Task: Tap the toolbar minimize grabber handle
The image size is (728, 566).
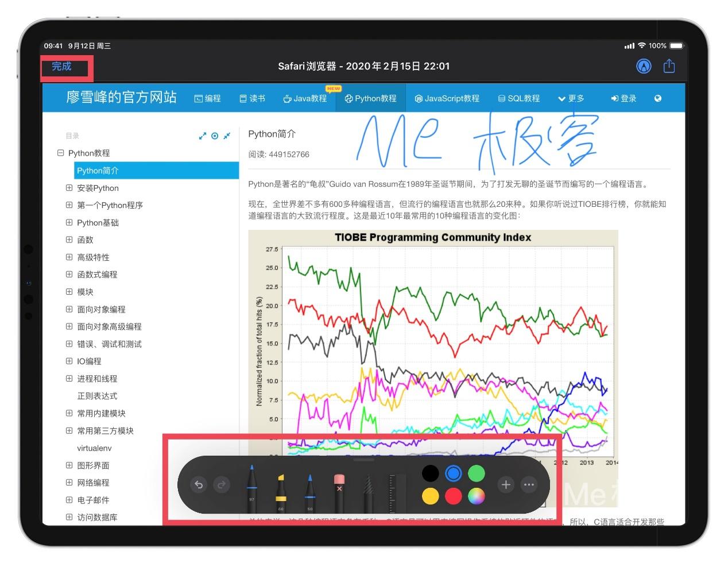Action: click(363, 459)
